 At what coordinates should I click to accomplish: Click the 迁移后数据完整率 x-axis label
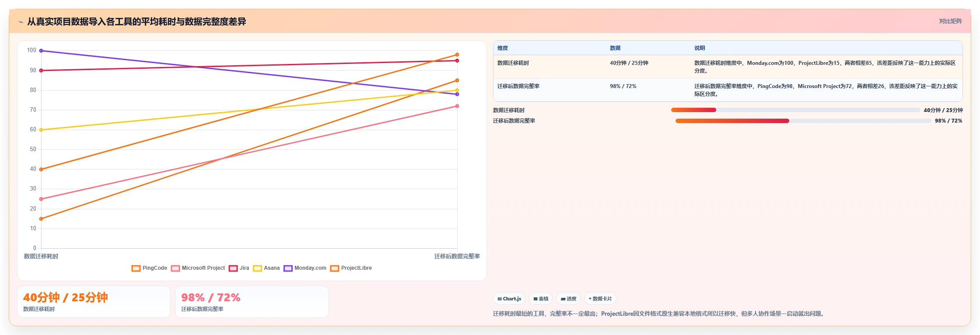click(x=457, y=256)
